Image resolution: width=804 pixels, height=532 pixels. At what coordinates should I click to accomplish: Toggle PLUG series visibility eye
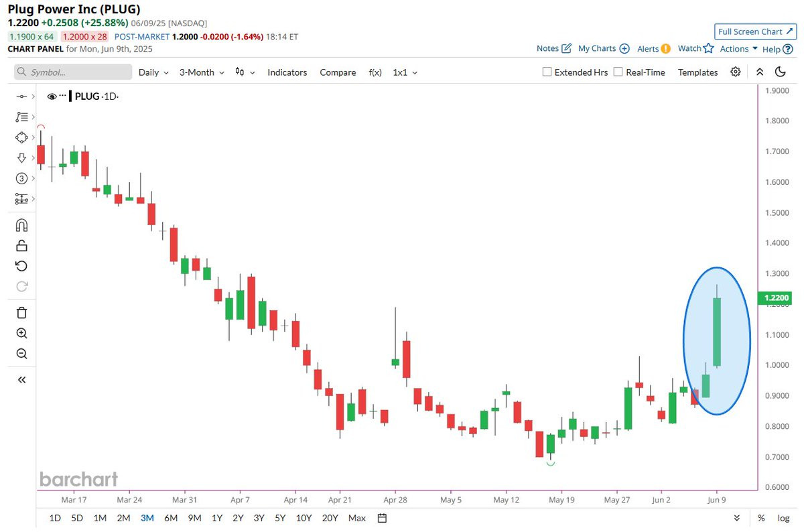click(52, 96)
